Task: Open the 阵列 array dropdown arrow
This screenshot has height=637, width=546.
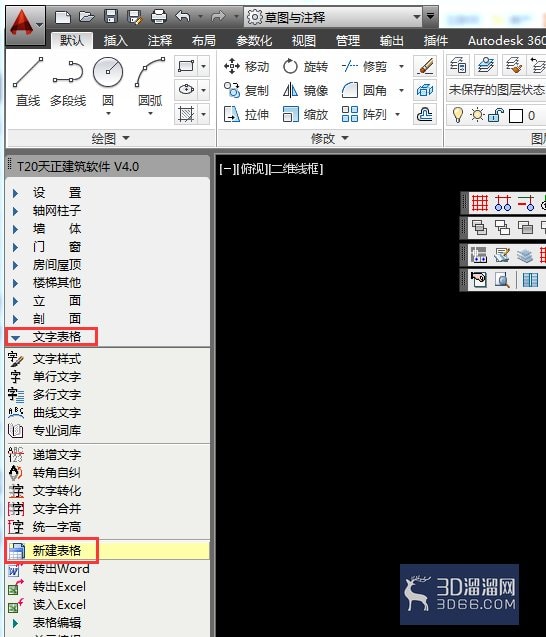Action: pyautogui.click(x=397, y=114)
